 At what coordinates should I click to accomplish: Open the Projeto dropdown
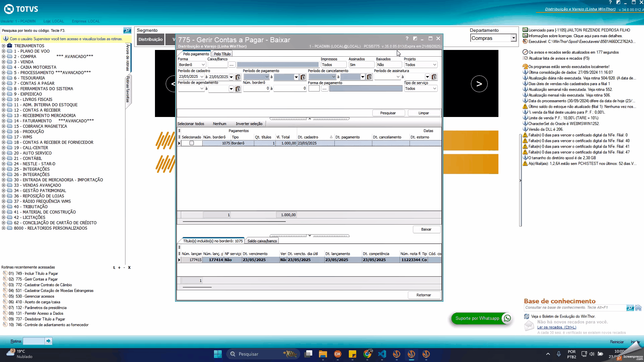click(x=434, y=65)
